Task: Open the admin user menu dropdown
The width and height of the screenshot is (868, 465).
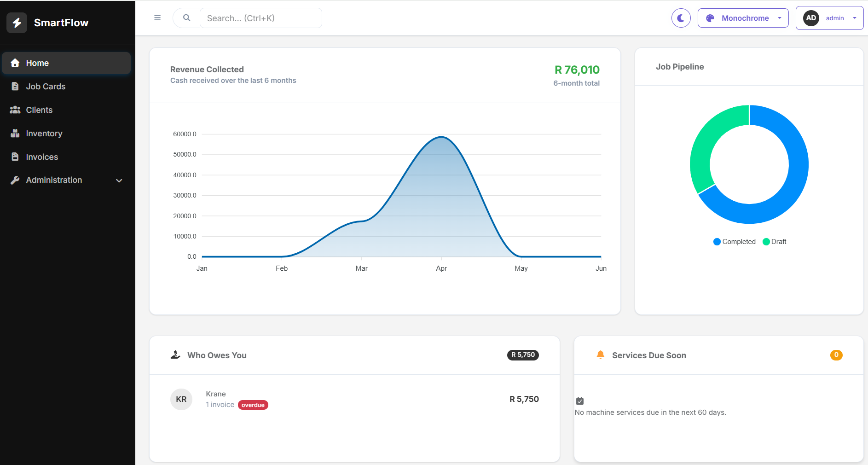Action: tap(829, 18)
